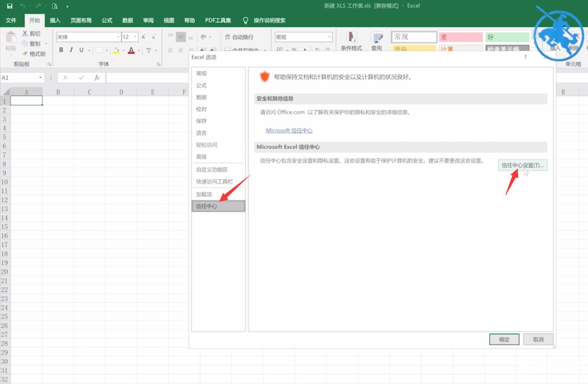The image size is (588, 384).
Task: Click the Wrap Text 自动换行 button
Action: pos(239,37)
